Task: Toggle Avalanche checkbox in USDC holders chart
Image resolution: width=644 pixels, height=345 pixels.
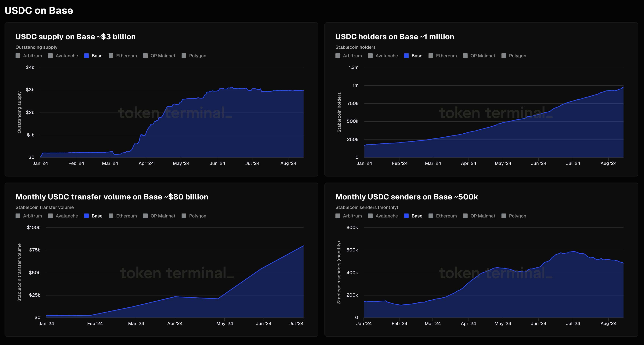Action: coord(370,56)
